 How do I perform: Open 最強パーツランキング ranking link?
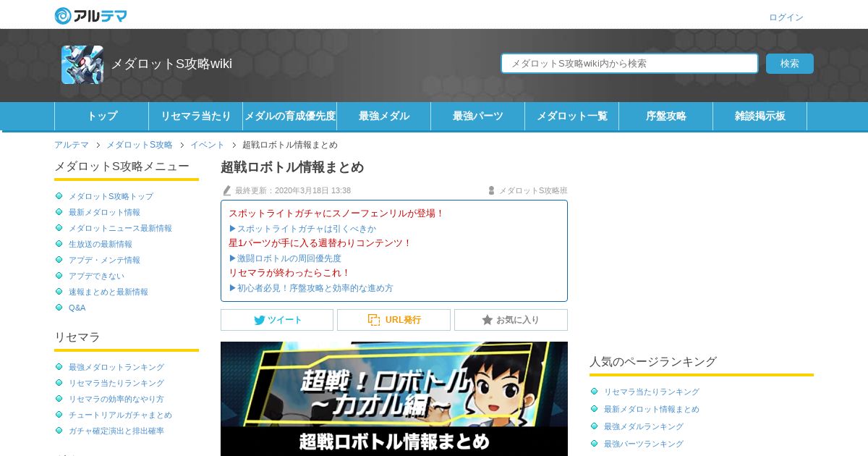[644, 444]
